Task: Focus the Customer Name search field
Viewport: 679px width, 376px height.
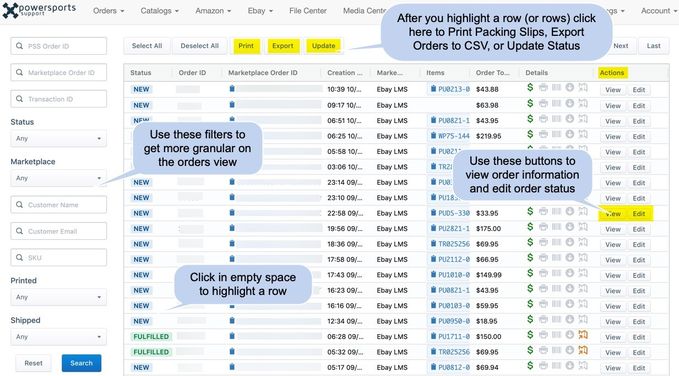Action: pos(58,204)
